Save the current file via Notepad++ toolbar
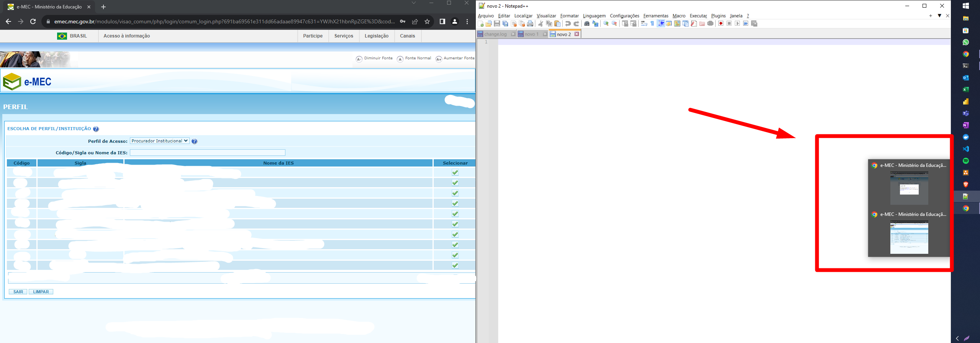Viewport: 980px width, 343px height. (497, 23)
